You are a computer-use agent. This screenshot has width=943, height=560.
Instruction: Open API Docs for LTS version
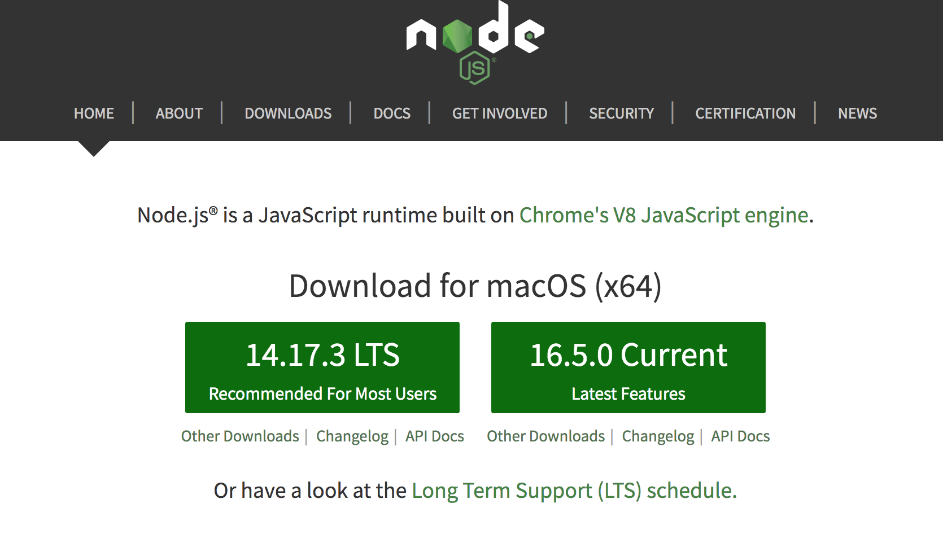(435, 436)
